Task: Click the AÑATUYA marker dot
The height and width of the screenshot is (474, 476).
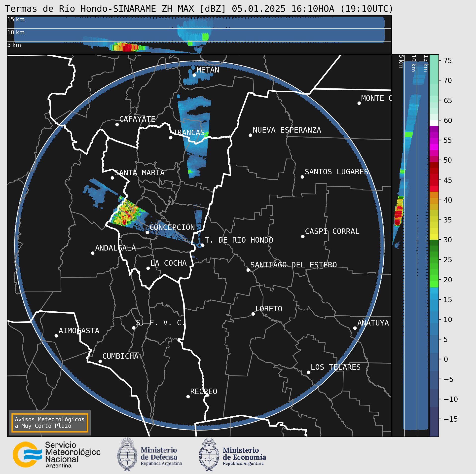Action: 355,328
